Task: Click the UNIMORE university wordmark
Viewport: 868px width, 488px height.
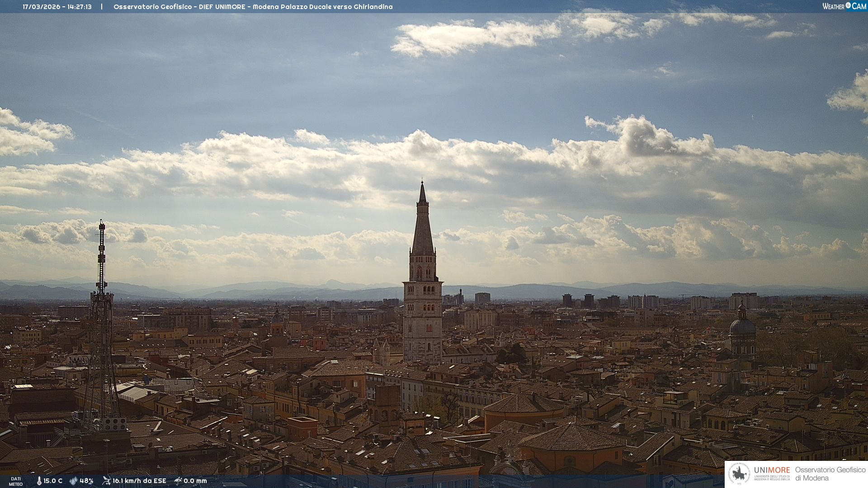Action: coord(772,470)
